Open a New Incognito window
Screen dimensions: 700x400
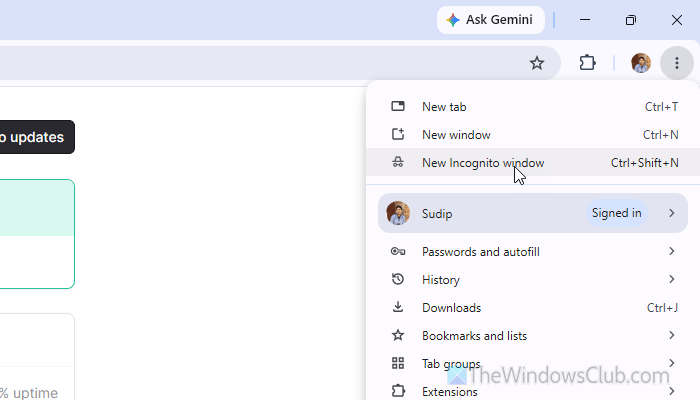click(533, 163)
